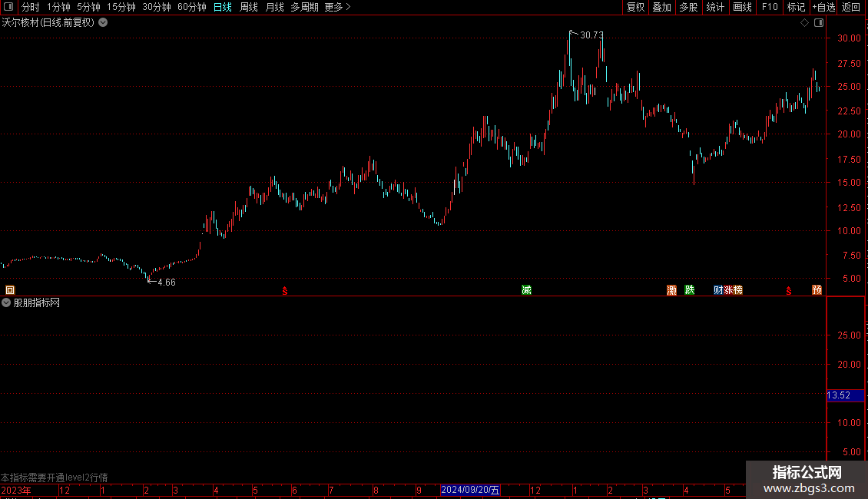
Task: Switch to 周线 weekly chart
Action: tap(249, 7)
